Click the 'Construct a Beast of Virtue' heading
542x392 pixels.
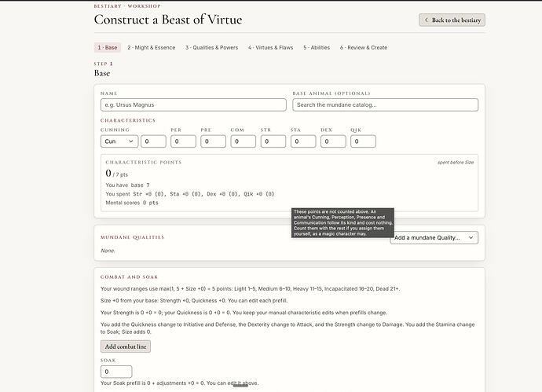(x=168, y=20)
